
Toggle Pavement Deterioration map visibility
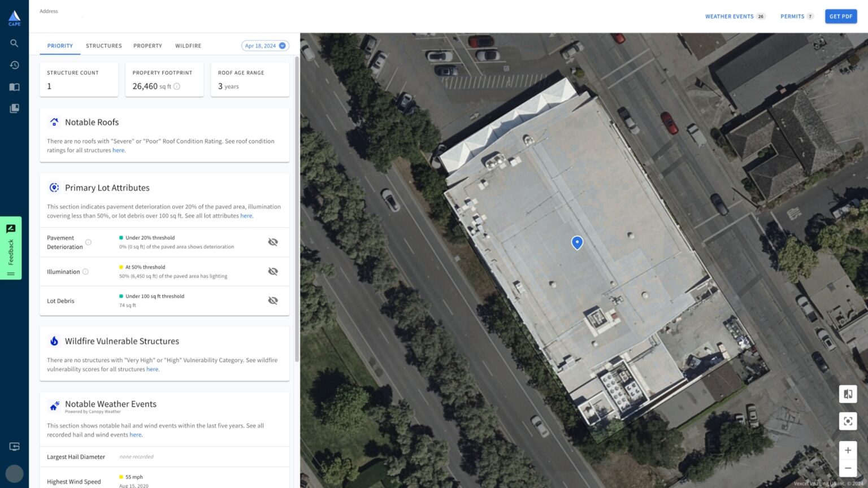pyautogui.click(x=273, y=242)
